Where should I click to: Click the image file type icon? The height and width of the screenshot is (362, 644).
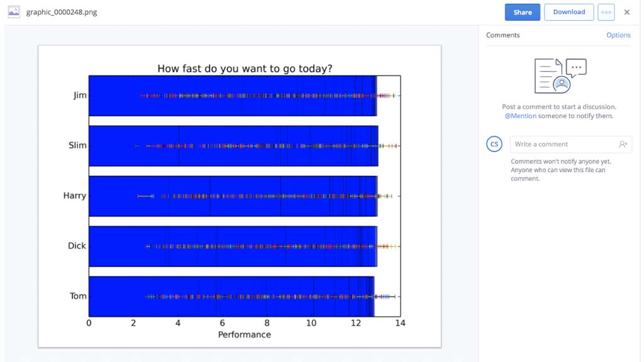pos(14,12)
